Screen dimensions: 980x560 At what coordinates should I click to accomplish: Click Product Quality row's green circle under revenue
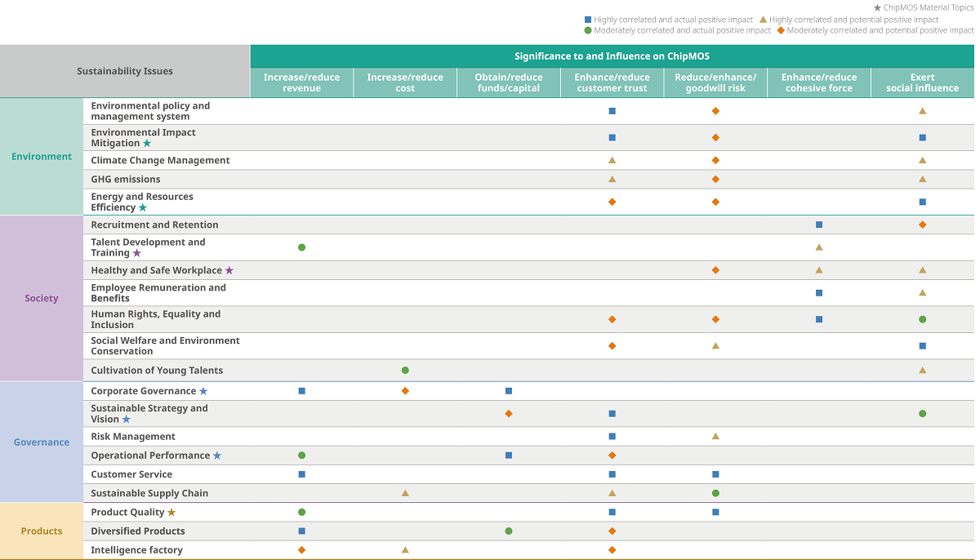(x=302, y=513)
